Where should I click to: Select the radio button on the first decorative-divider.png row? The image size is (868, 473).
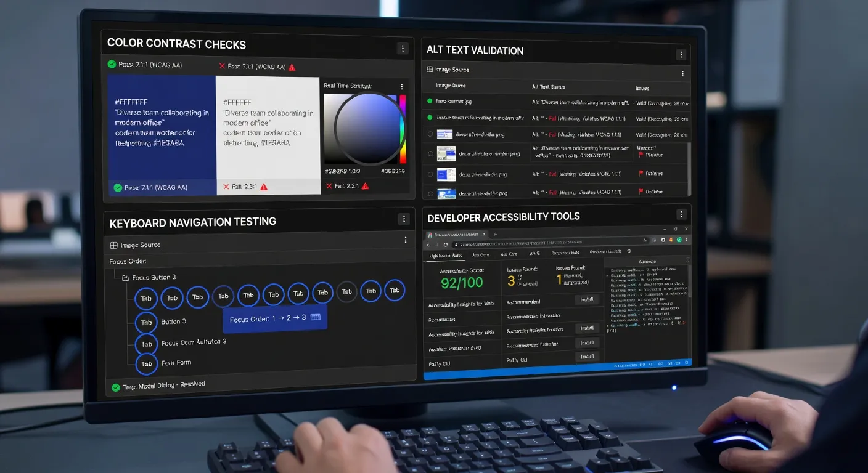pyautogui.click(x=430, y=134)
